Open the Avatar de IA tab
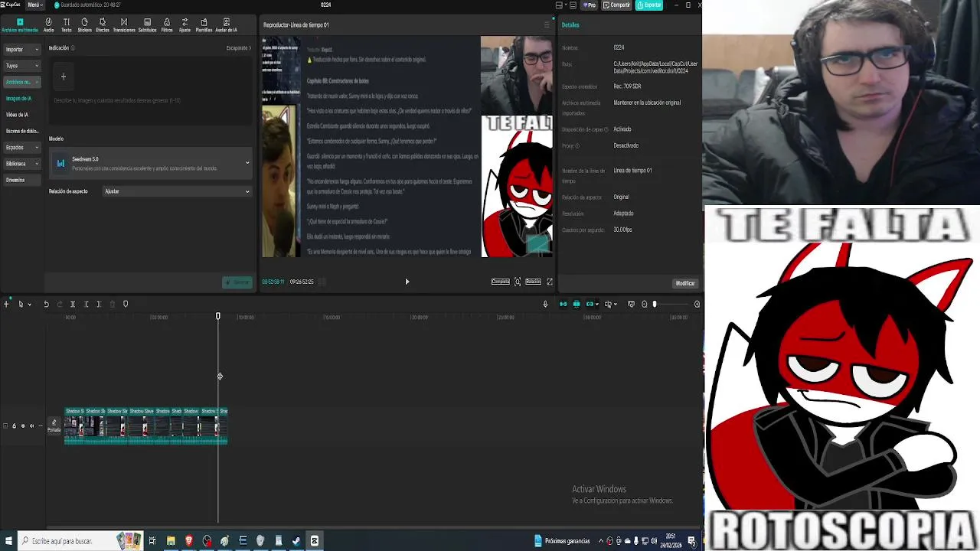980x551 pixels. [x=226, y=25]
